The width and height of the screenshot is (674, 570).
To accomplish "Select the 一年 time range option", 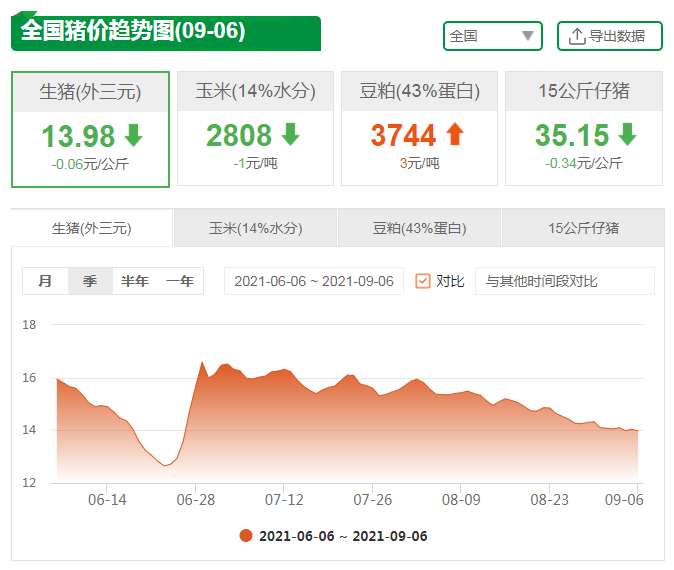I will 180,281.
